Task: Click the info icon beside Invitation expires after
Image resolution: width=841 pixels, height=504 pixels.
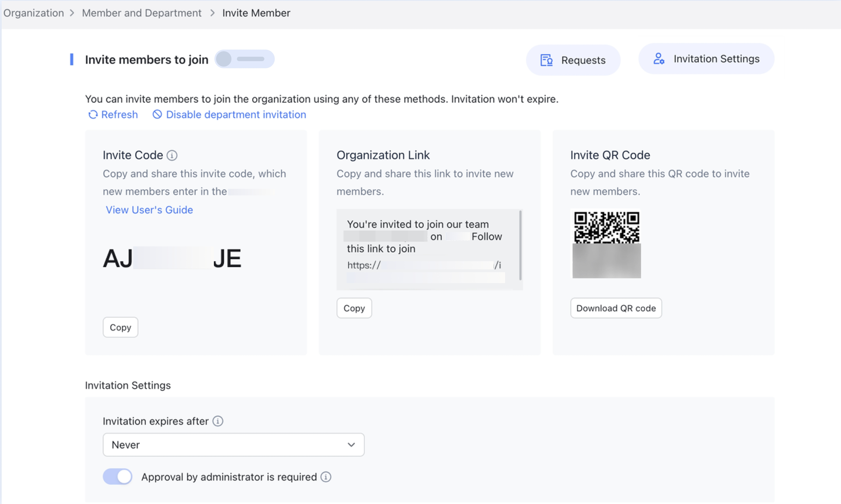Action: (218, 421)
